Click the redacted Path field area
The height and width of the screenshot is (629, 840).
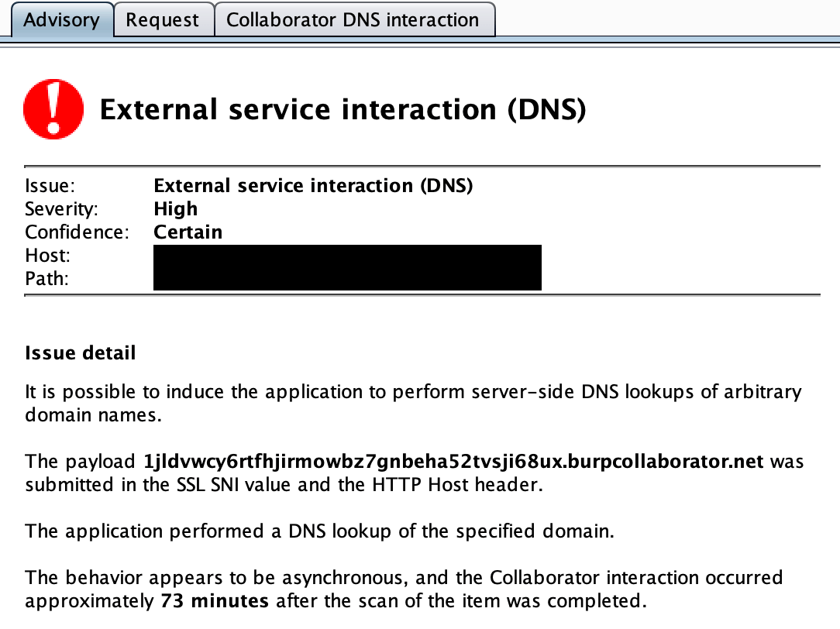pyautogui.click(x=347, y=279)
